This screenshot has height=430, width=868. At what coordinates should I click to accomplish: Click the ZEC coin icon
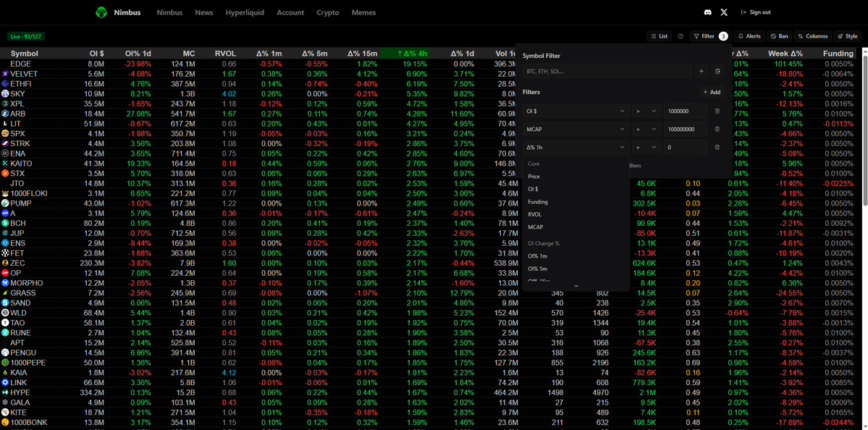click(x=5, y=263)
